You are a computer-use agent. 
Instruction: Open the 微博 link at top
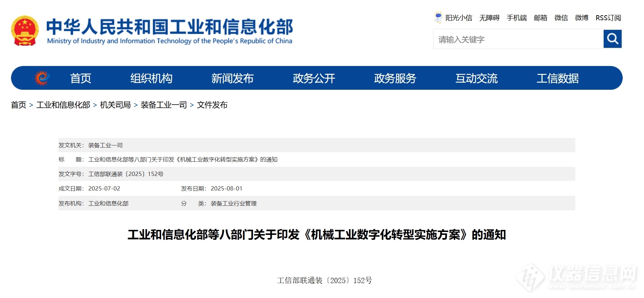pyautogui.click(x=581, y=18)
